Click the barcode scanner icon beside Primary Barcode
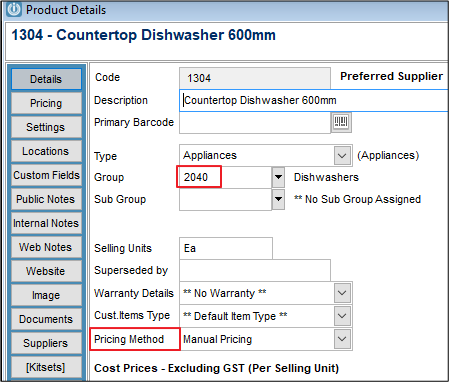This screenshot has height=382, width=449. (x=341, y=122)
